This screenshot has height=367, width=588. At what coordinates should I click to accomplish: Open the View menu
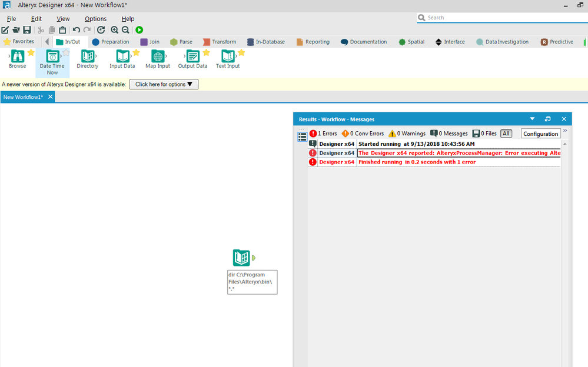pos(63,19)
